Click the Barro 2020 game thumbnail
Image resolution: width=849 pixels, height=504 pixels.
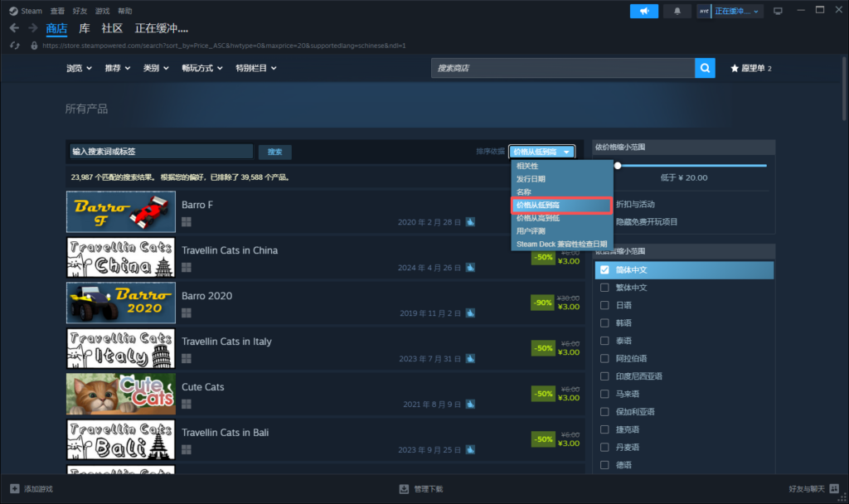(x=121, y=303)
